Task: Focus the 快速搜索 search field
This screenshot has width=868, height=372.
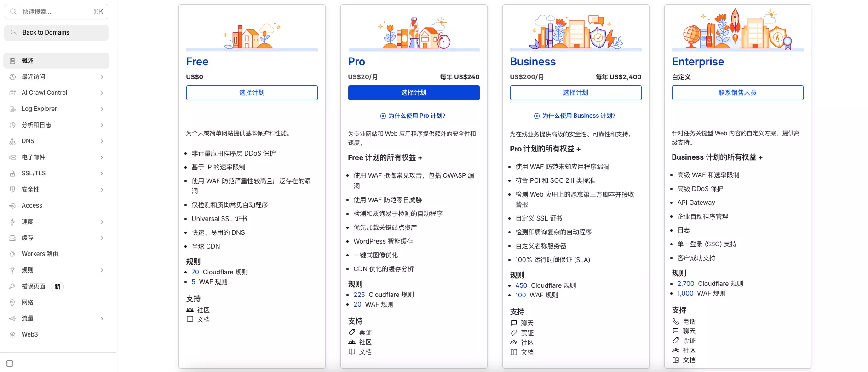Action: click(x=56, y=12)
